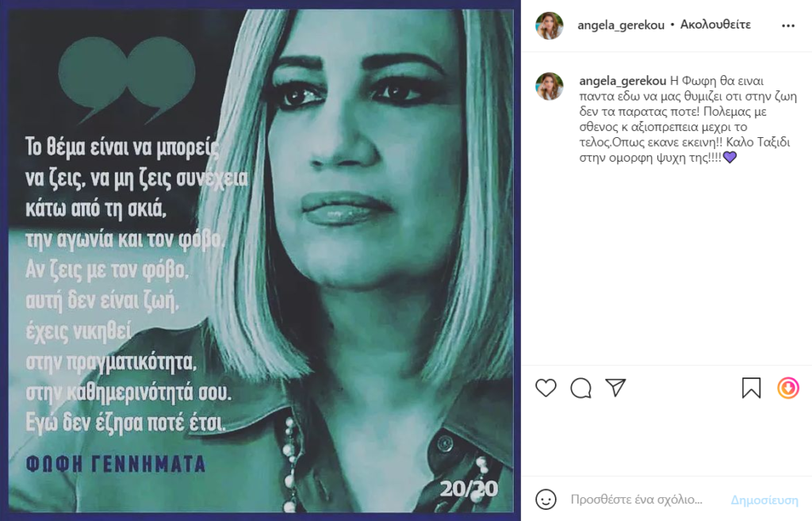Share the post with the paper plane icon
This screenshot has height=521, width=812.
click(615, 388)
